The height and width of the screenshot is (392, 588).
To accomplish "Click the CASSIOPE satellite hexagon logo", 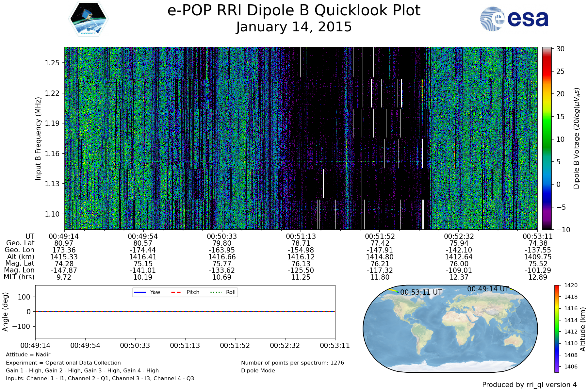I will (x=88, y=19).
